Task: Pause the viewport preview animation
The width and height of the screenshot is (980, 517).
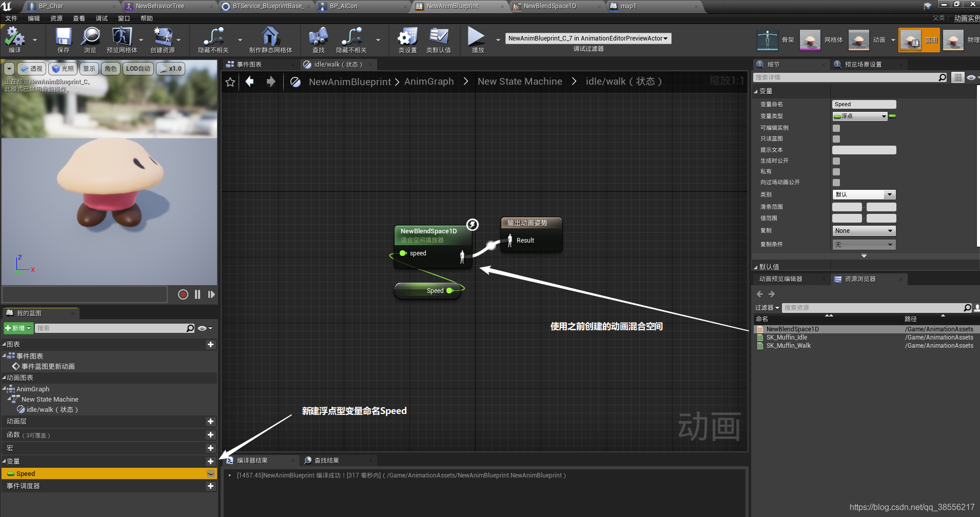Action: [198, 294]
